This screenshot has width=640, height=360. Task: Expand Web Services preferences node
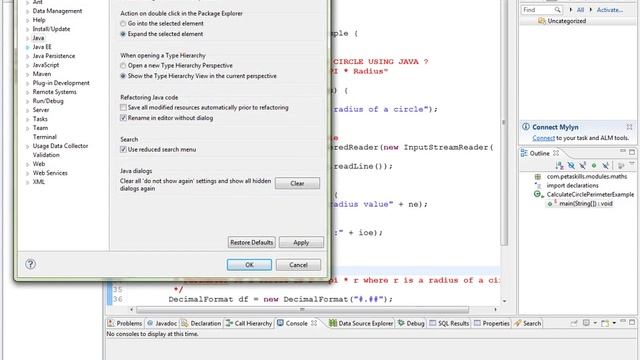coord(28,173)
